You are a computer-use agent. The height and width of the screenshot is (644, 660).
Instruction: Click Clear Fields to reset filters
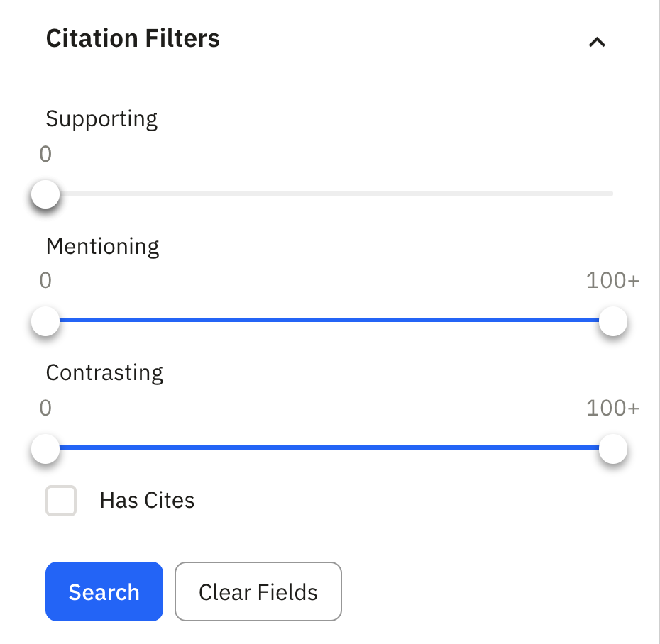point(258,592)
